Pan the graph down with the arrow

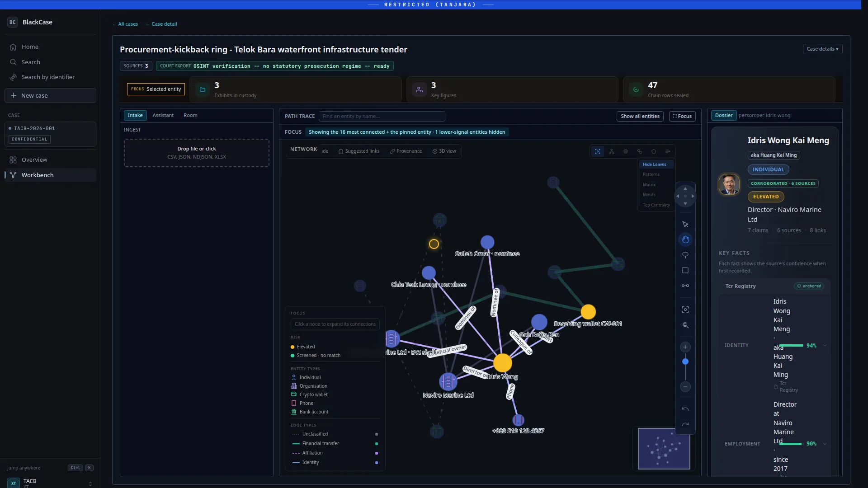(x=685, y=204)
